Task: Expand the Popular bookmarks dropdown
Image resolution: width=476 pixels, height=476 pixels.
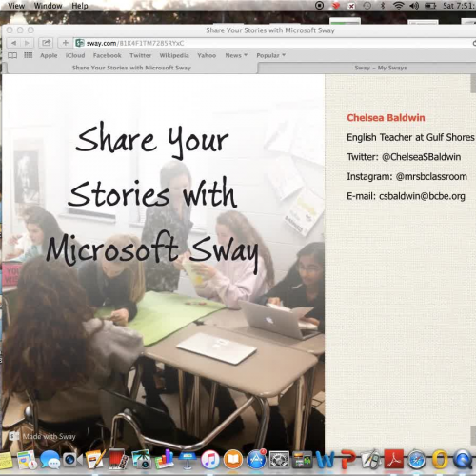Action: point(270,55)
